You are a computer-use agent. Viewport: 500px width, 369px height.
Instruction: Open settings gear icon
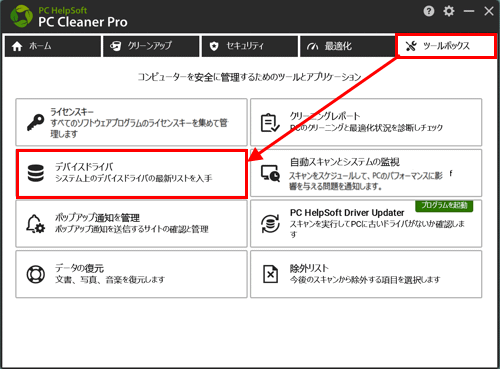449,11
